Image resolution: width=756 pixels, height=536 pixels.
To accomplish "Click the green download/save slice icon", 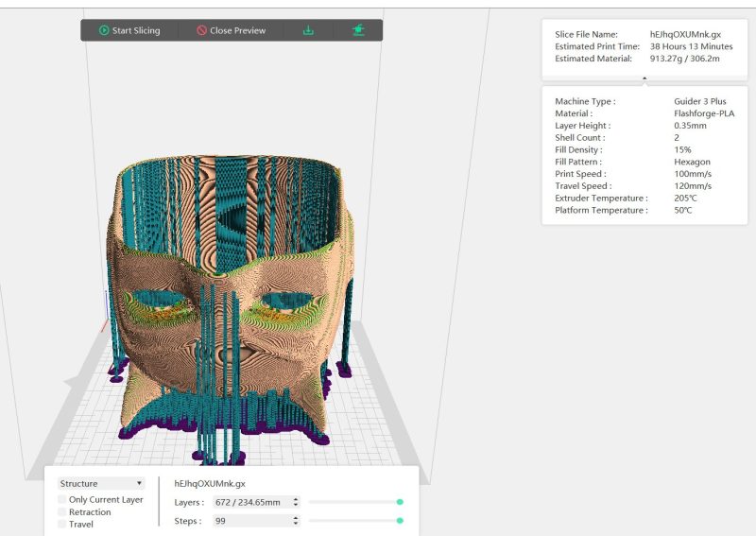I will [308, 30].
